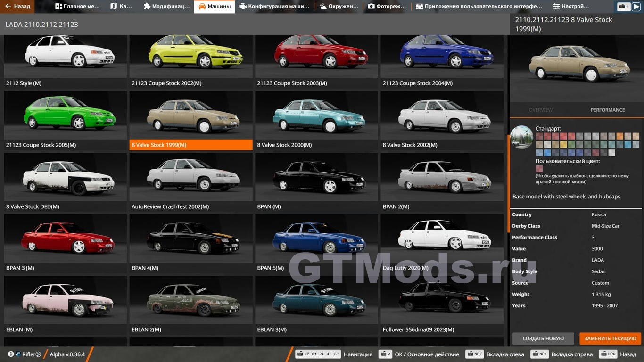
Task: Click the Years value 1995 - 2007
Action: [x=604, y=305]
